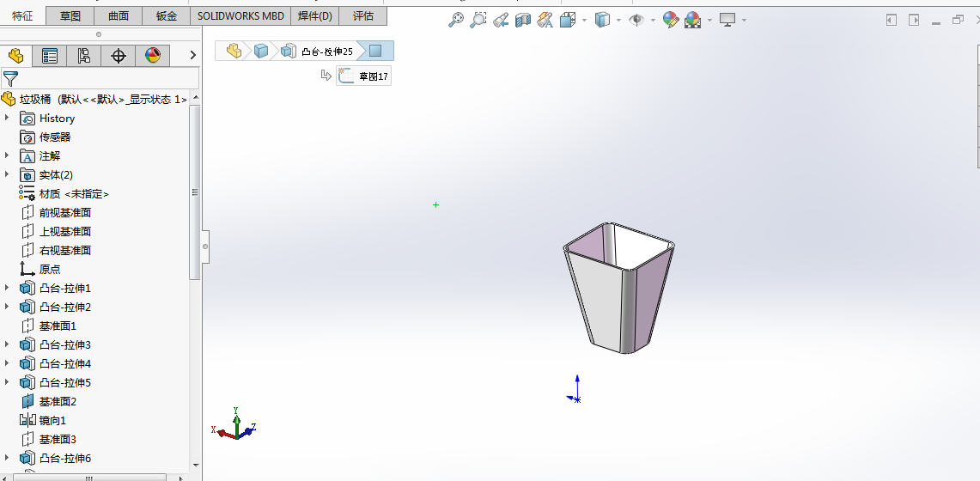Select 材质 <未指定> item
The image size is (980, 481).
pyautogui.click(x=64, y=193)
